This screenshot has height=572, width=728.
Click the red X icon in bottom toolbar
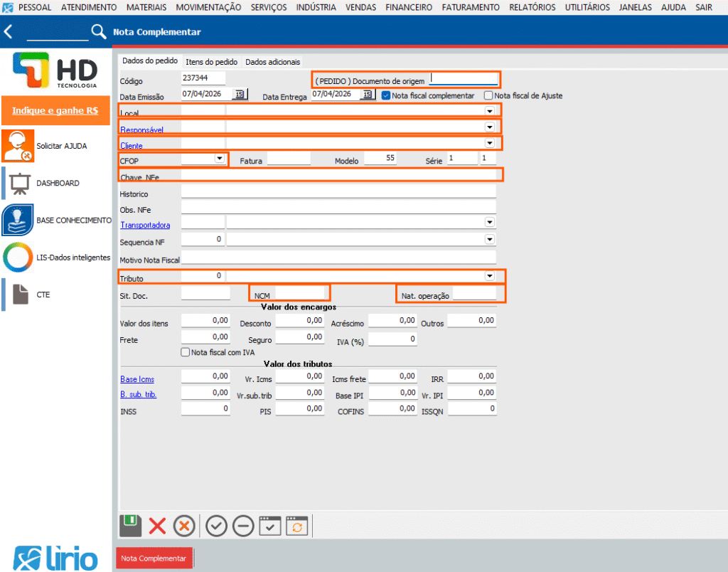click(x=157, y=526)
